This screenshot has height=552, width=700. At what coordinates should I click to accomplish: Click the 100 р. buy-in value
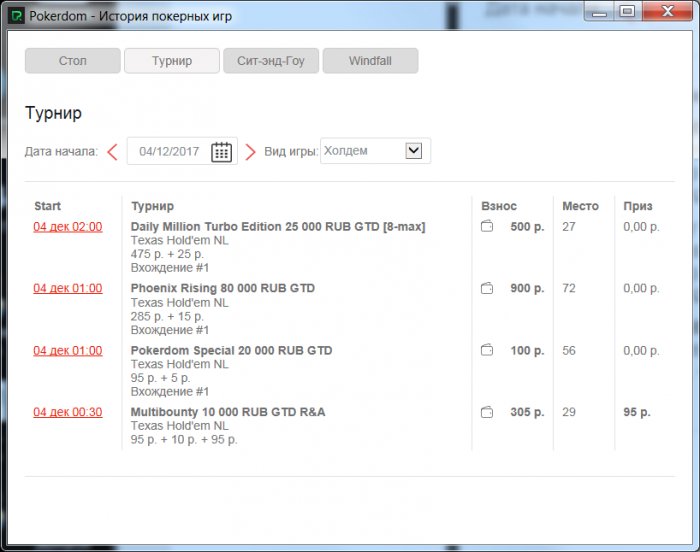(x=527, y=351)
